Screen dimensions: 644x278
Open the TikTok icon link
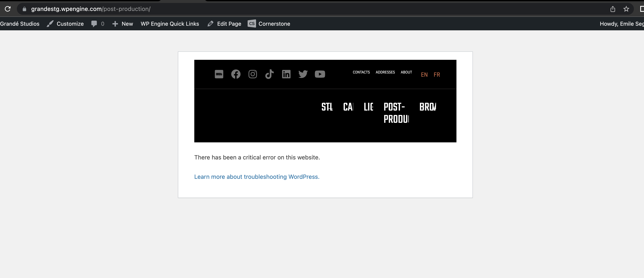[269, 74]
